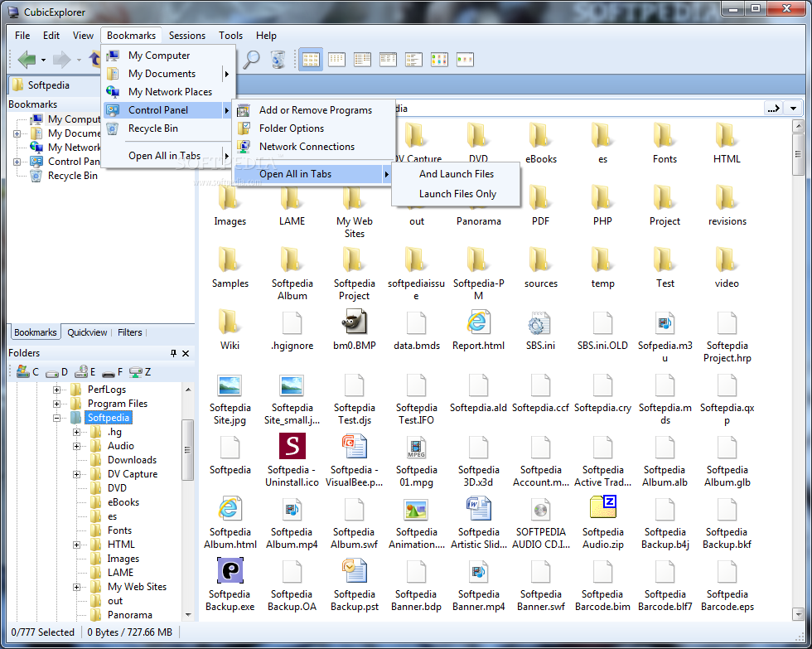Switch to list view mode
Viewport: 812px width, 649px height.
pyautogui.click(x=362, y=60)
